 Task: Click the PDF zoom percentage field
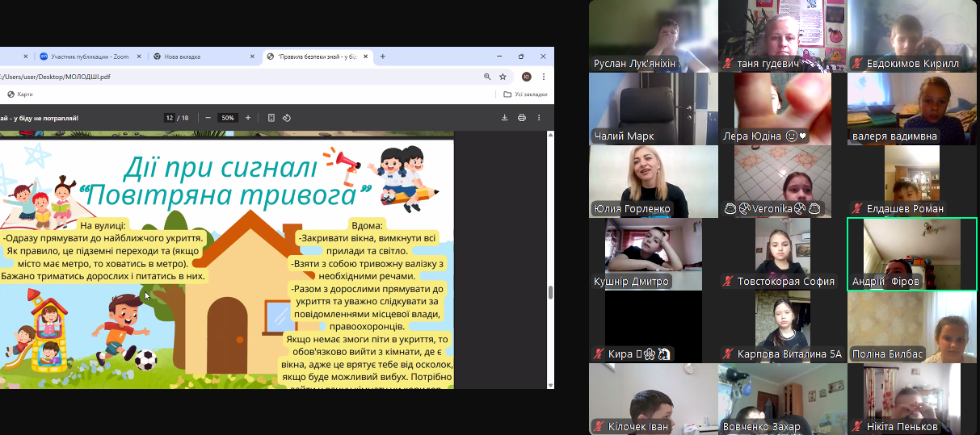coord(228,118)
